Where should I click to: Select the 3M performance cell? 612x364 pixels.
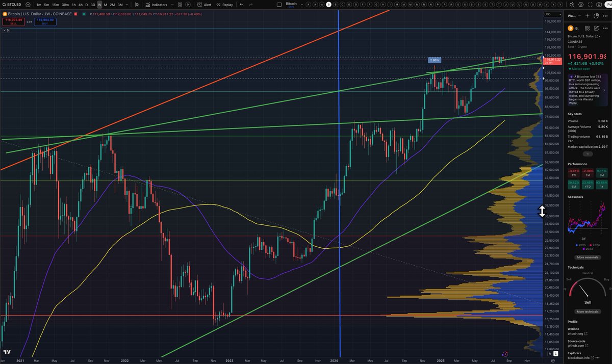(x=602, y=173)
